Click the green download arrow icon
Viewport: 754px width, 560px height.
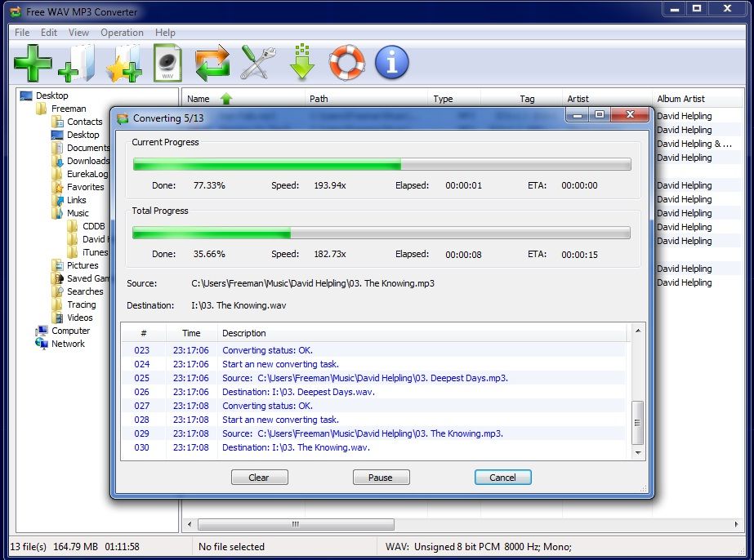pos(302,62)
